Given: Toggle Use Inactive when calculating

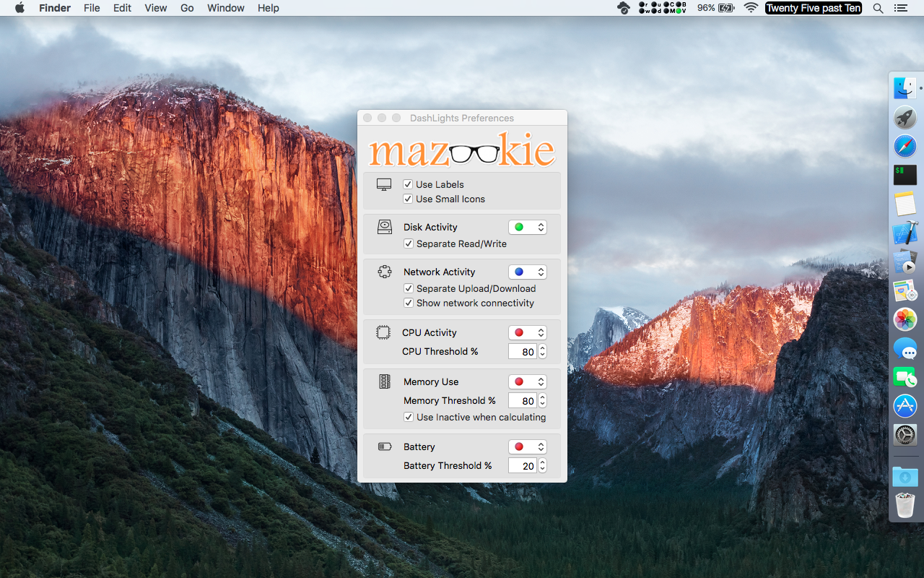Looking at the screenshot, I should coord(409,417).
